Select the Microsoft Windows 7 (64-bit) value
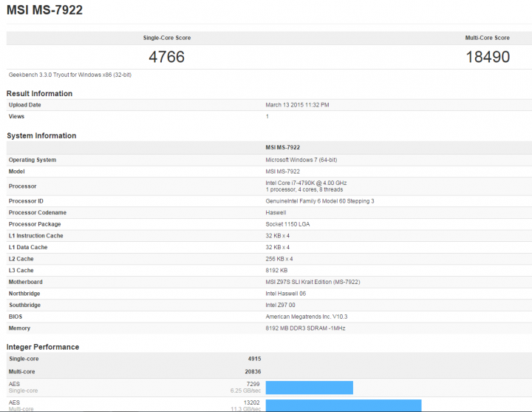The image size is (532, 412). point(301,160)
